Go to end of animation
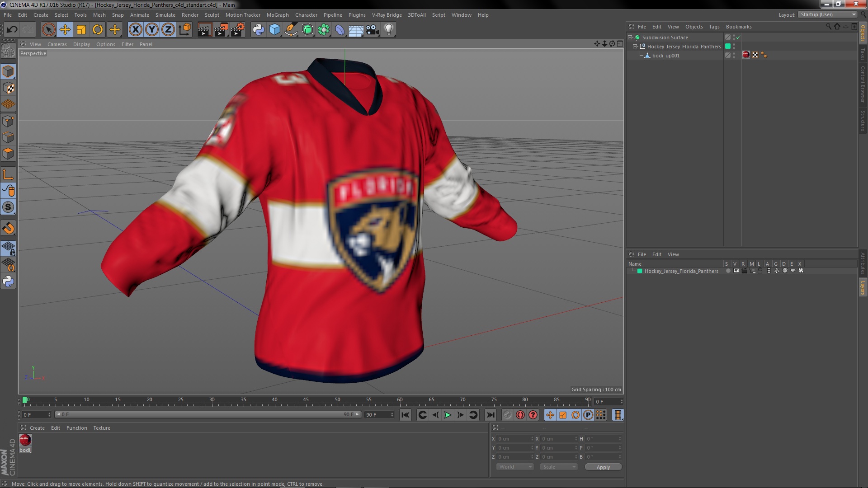 [490, 415]
